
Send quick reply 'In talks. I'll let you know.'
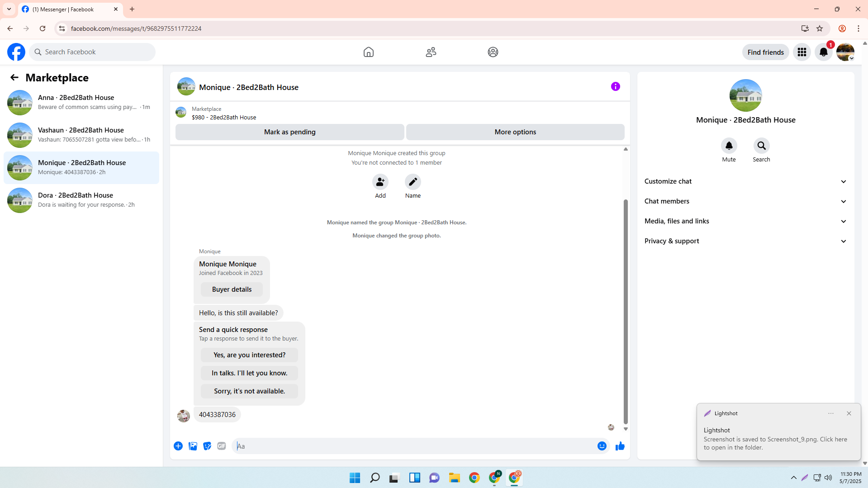coord(250,373)
